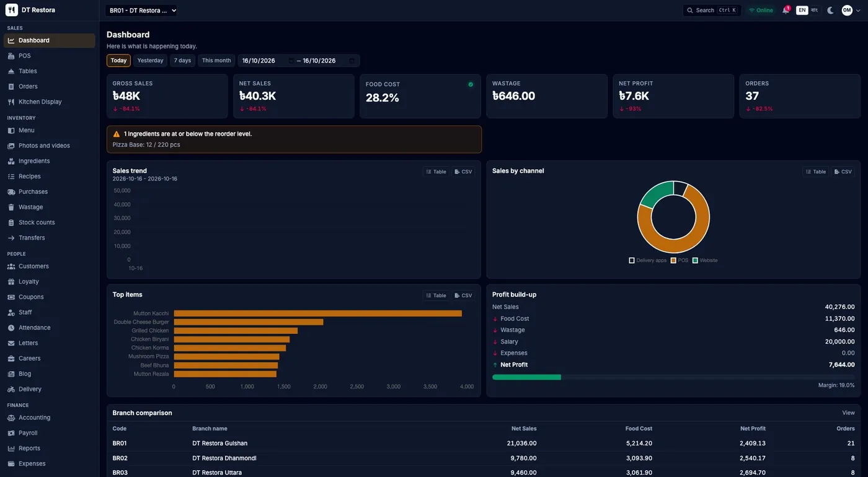The image size is (868, 477).
Task: Export Sales by channel as CSV
Action: tap(843, 172)
